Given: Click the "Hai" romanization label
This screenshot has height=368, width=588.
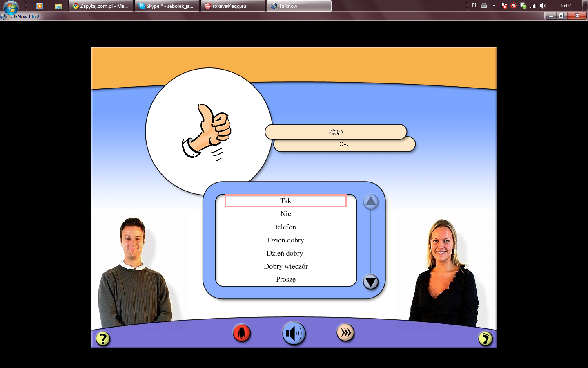Looking at the screenshot, I should tap(344, 144).
